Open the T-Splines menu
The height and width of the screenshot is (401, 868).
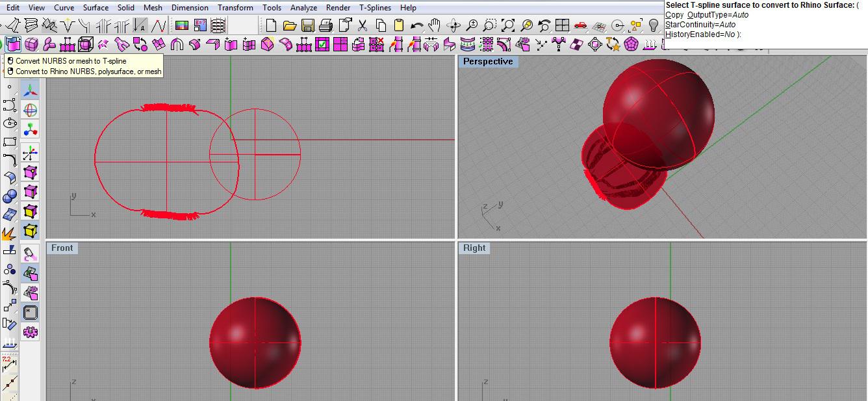pos(376,8)
